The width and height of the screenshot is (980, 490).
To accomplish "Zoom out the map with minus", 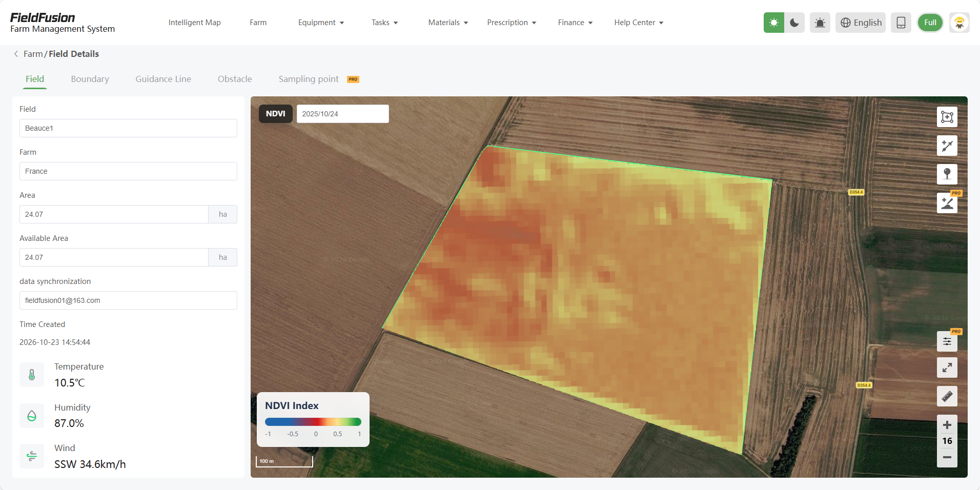I will pos(947,457).
